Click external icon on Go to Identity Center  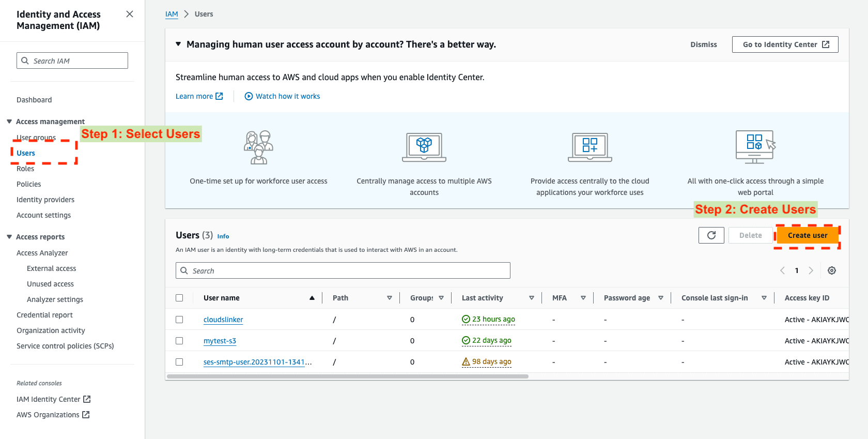826,44
